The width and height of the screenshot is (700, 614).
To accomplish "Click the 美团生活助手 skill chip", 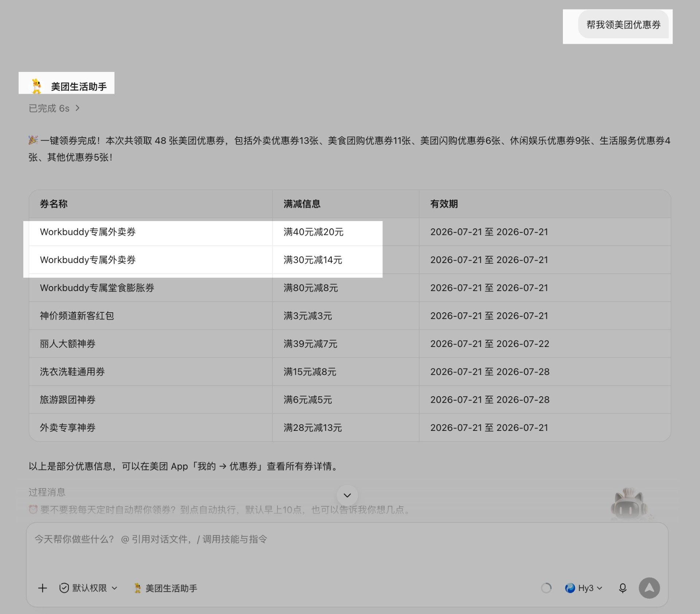I will pos(166,588).
